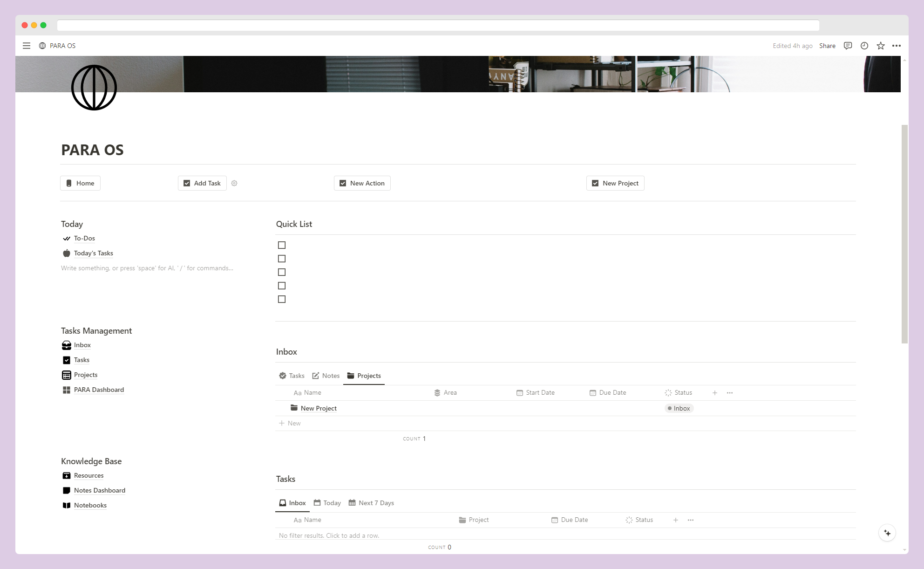Screen dimensions: 924x569
Task: Select the Inbox tab in Tasks section
Action: pyautogui.click(x=292, y=503)
